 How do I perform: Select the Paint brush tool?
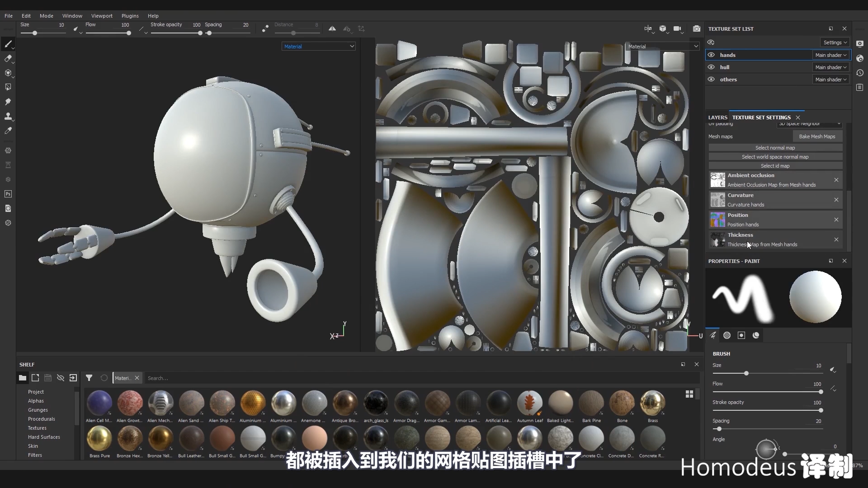click(8, 44)
